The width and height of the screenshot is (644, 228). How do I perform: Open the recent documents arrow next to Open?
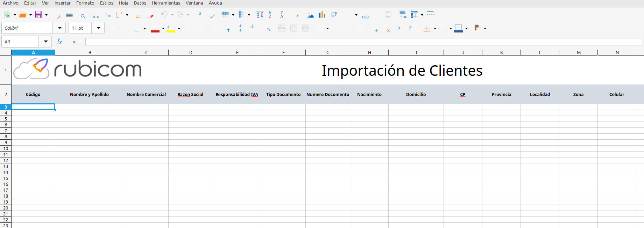click(x=30, y=15)
